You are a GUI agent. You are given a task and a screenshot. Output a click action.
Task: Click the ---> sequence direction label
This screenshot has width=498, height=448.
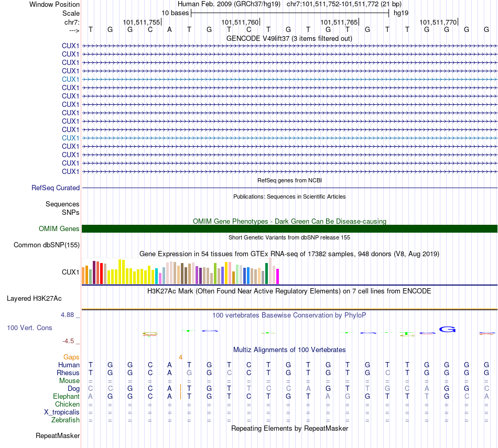[74, 30]
